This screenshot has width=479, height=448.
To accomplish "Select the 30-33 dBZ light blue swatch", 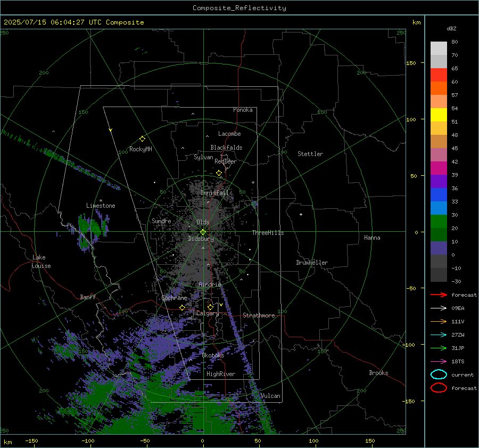I will click(x=439, y=208).
